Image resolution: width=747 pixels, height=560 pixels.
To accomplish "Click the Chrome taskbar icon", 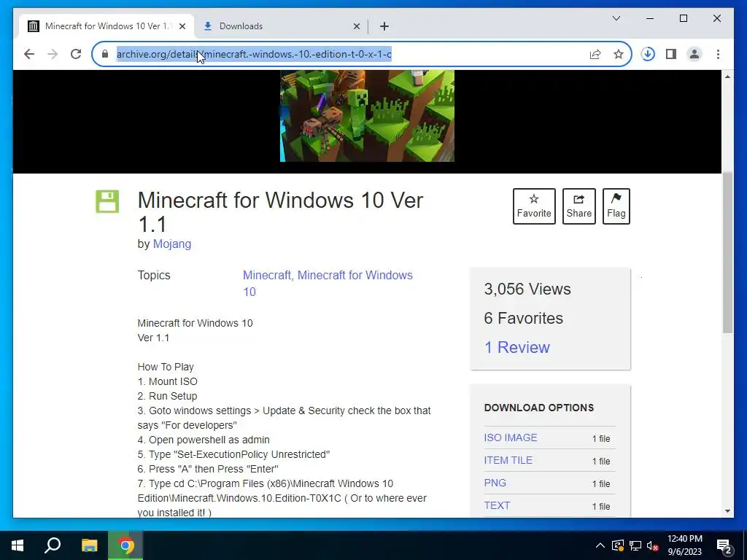I will click(x=125, y=545).
